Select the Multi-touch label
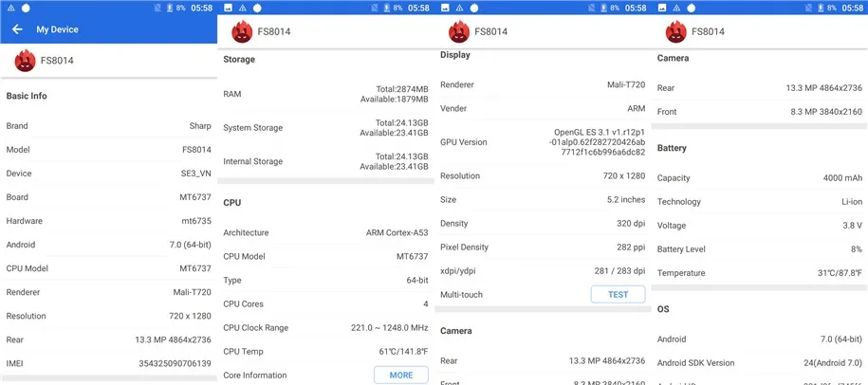Viewport: 868px width, 385px height. point(461,294)
